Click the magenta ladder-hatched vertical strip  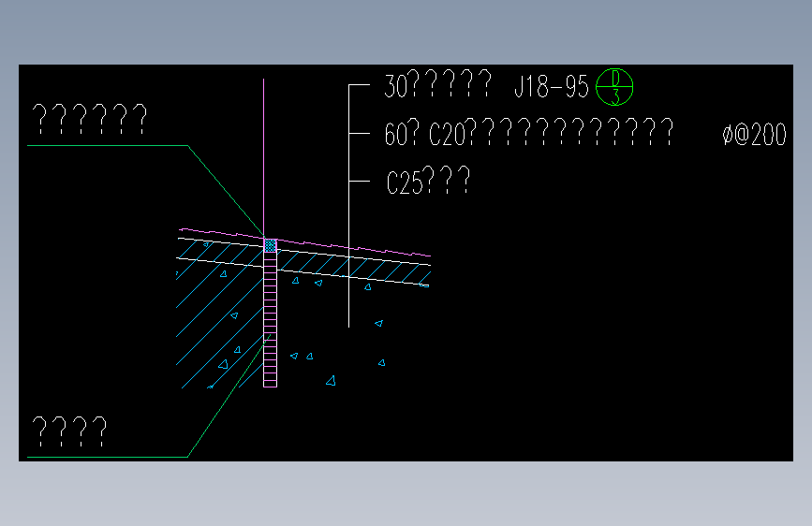click(x=271, y=319)
